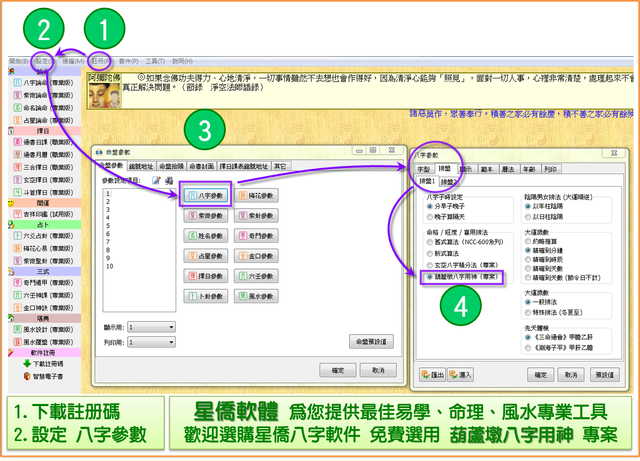Expand the 顯示用 dropdown

point(151,326)
